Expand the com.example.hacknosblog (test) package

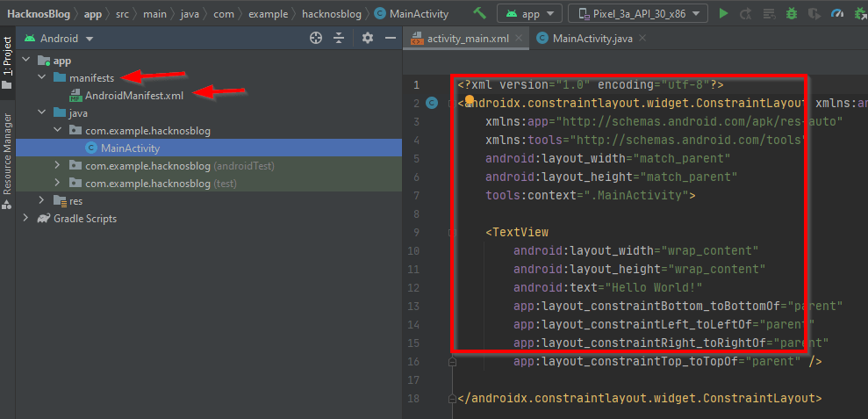pos(58,183)
